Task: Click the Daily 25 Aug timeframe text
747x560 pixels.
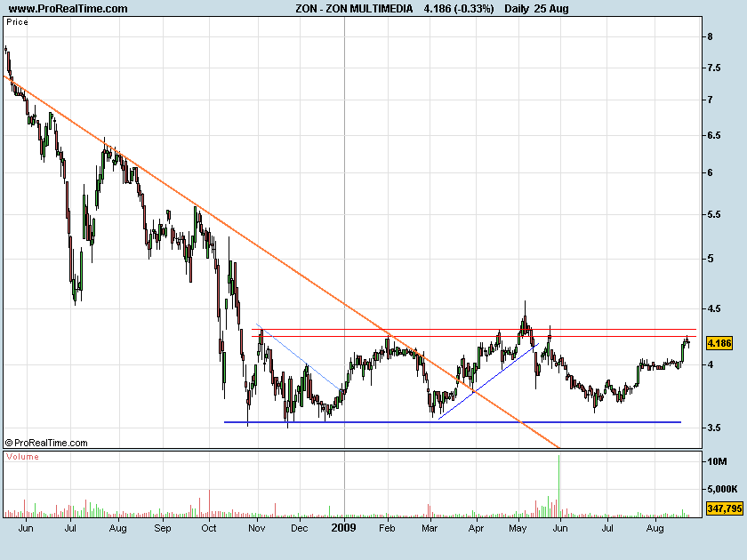Action: (536, 9)
